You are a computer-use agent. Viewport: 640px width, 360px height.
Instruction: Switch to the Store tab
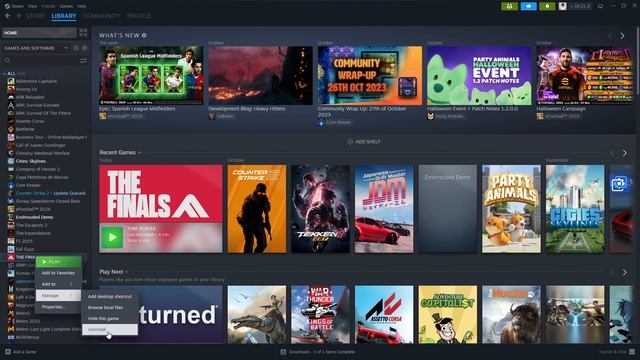click(35, 16)
